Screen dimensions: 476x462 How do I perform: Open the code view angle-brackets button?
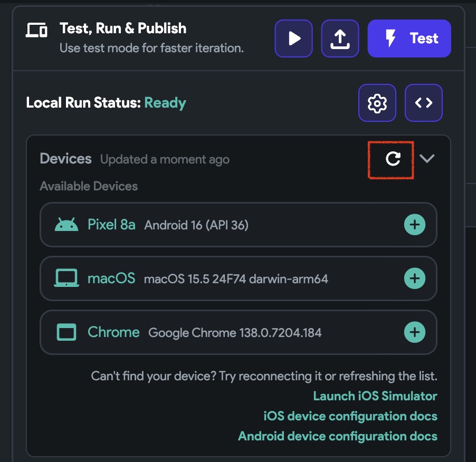click(x=423, y=103)
